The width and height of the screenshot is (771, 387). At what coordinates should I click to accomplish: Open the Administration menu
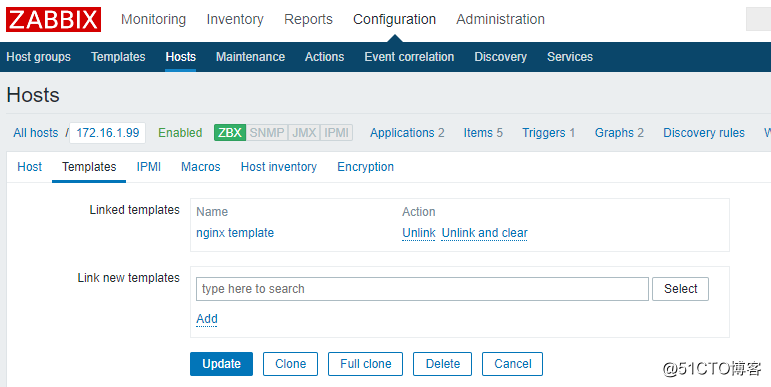(501, 19)
